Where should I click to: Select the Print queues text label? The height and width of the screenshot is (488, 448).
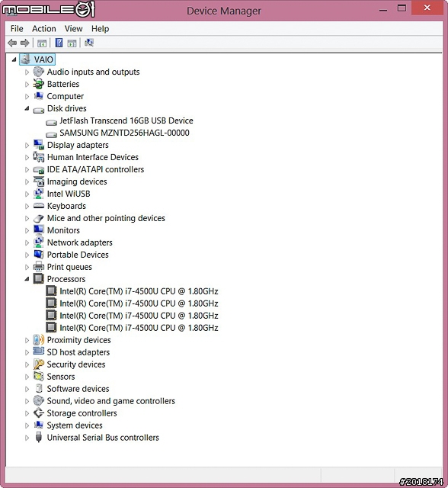(69, 267)
